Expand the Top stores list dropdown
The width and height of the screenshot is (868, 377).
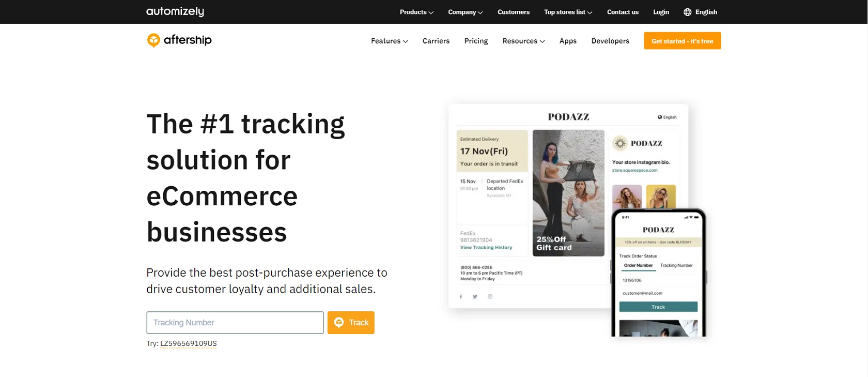[x=568, y=12]
